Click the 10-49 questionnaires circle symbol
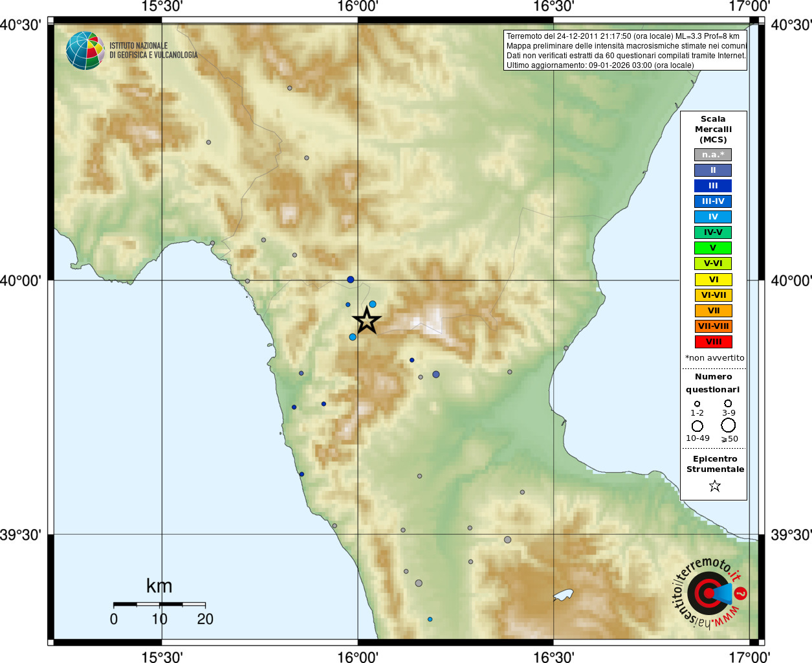Viewport: 812px width, 663px height. coord(697,426)
